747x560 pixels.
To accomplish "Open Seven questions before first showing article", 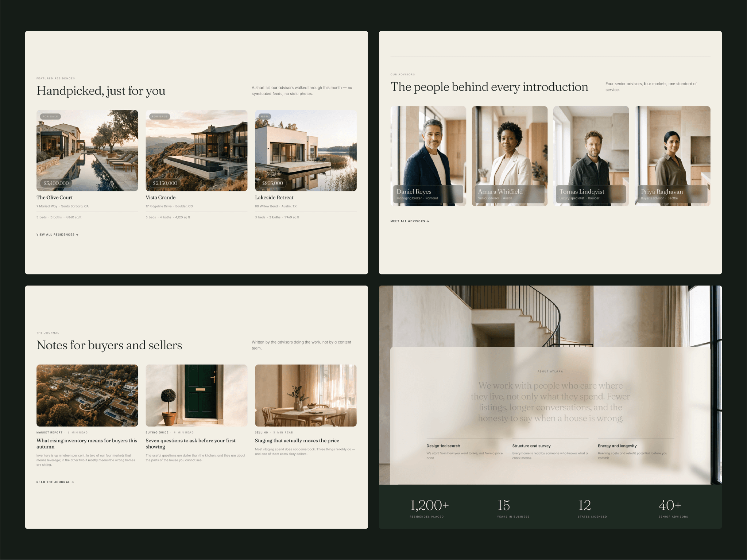I will pyautogui.click(x=191, y=444).
